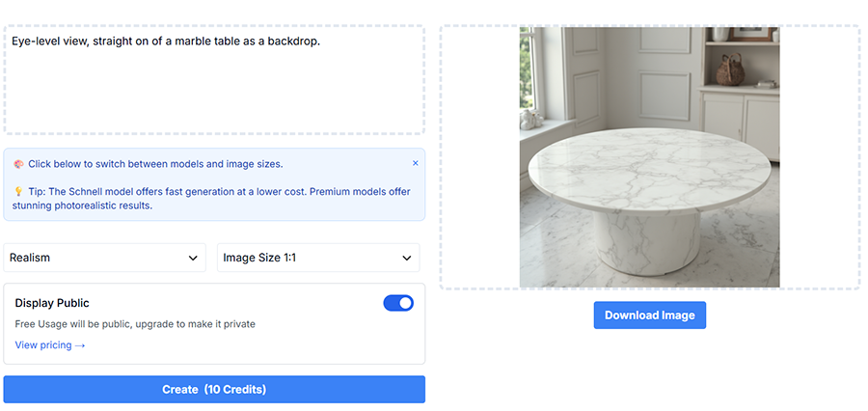
Task: Click the Display Public label
Action: coord(52,303)
